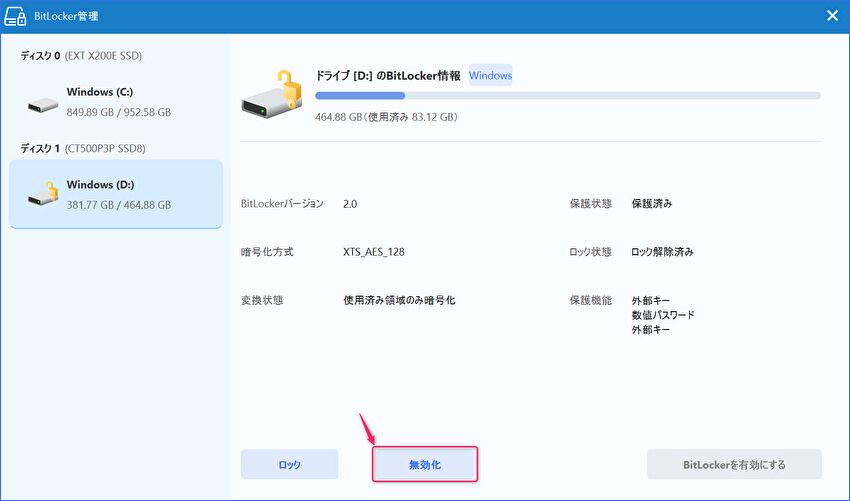The height and width of the screenshot is (501, 850).
Task: Click the 保護機能 label
Action: point(590,300)
